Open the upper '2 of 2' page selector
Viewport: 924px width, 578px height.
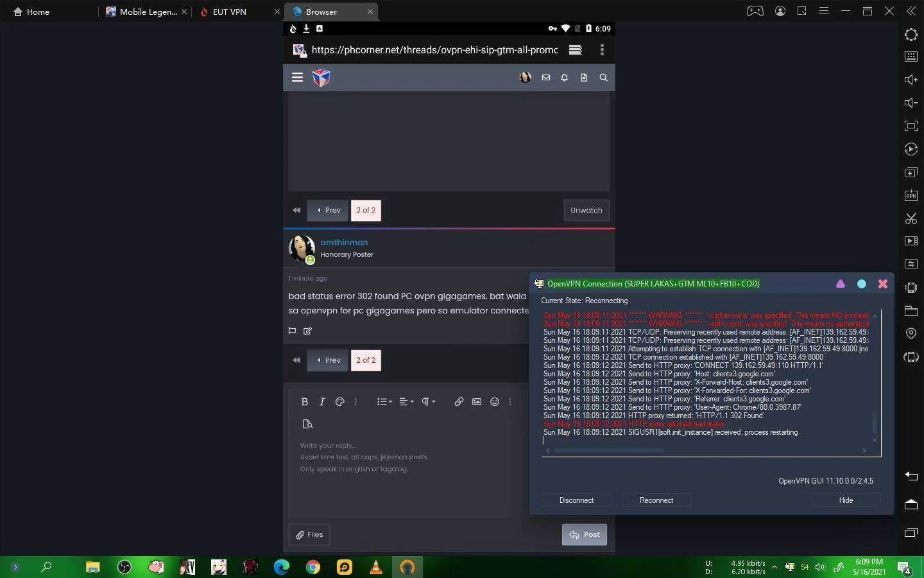point(366,210)
